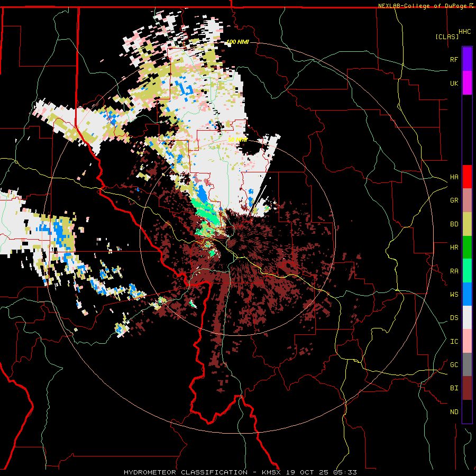Select the BD olive legend swatch
The width and height of the screenshot is (476, 476).
pyautogui.click(x=467, y=224)
